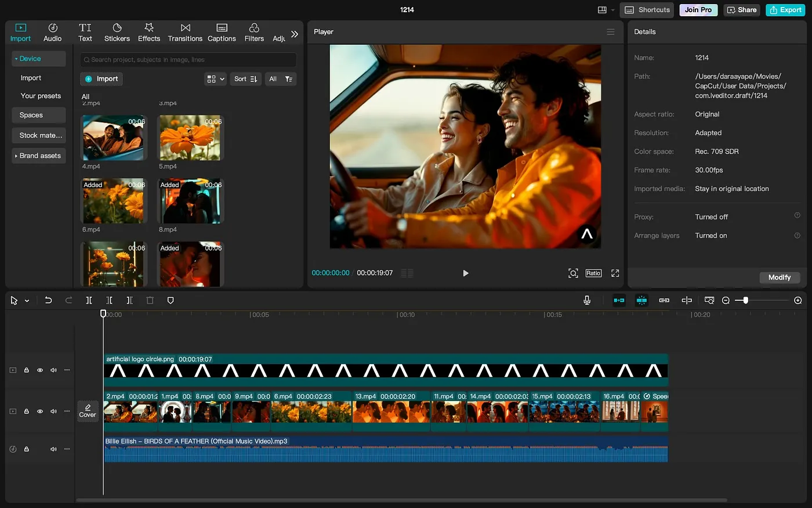812x508 pixels.
Task: Toggle preview axis icon
Action: [687, 300]
